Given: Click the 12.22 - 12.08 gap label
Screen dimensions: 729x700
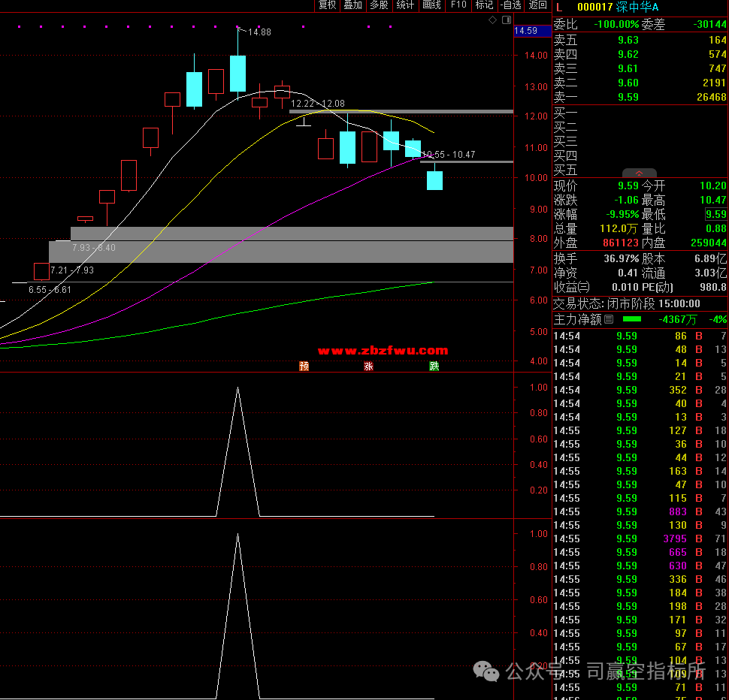Looking at the screenshot, I should [318, 104].
